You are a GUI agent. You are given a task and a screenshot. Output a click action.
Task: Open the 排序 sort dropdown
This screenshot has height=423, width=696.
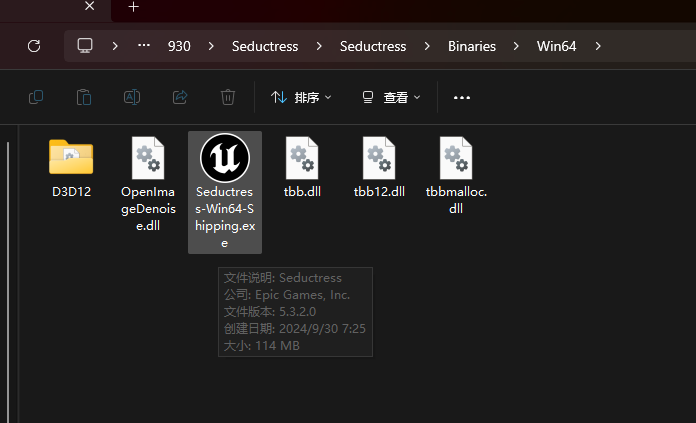point(301,97)
